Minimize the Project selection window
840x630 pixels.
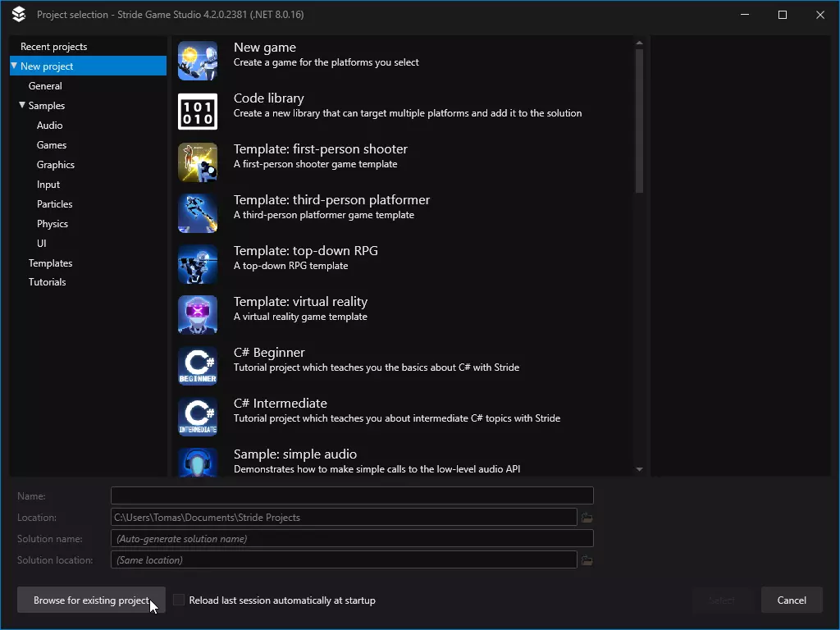pos(745,15)
